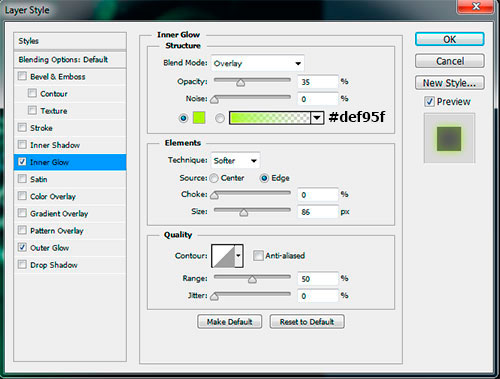Image resolution: width=500 pixels, height=379 pixels.
Task: Enable the Color Overlay checkbox
Action: (x=22, y=196)
